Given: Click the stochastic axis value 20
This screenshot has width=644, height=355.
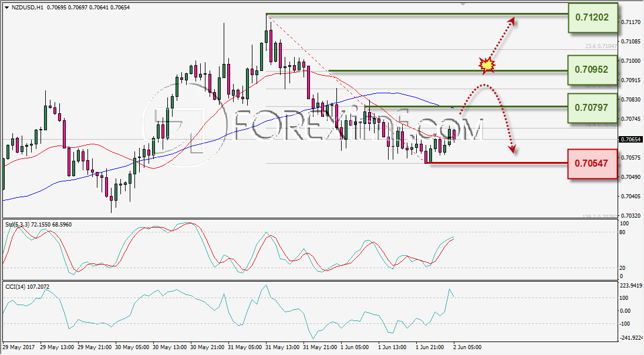Looking at the screenshot, I should (x=622, y=268).
